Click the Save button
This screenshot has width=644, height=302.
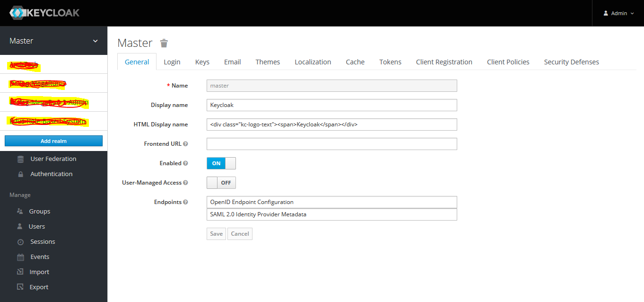(x=217, y=234)
